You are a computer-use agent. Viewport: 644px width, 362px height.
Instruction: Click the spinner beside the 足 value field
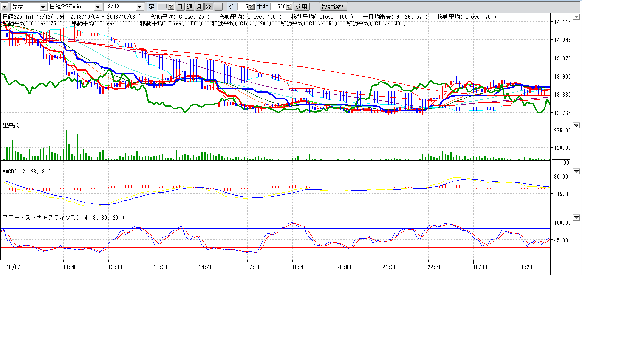pos(171,7)
